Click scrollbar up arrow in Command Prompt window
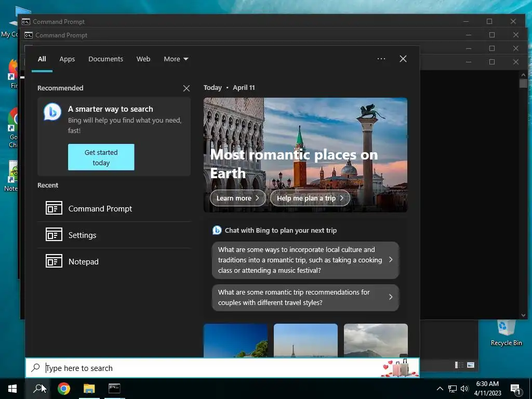 pos(523,75)
